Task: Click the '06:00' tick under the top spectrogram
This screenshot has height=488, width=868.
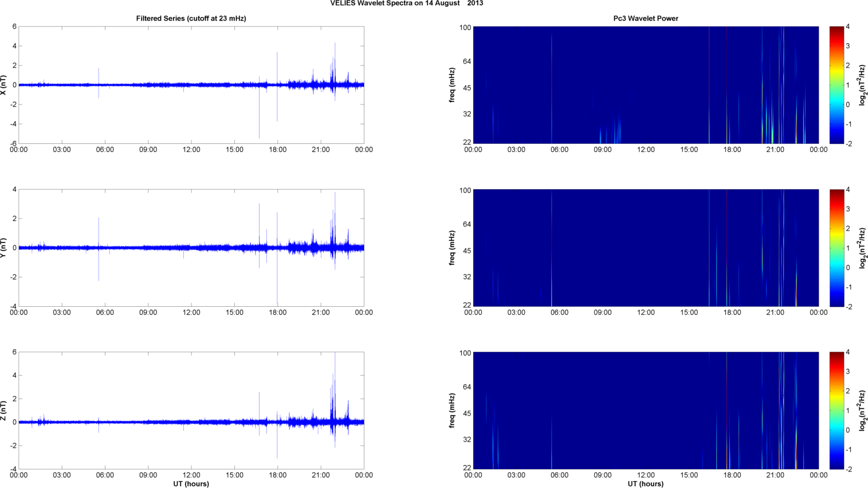Action: pos(559,150)
